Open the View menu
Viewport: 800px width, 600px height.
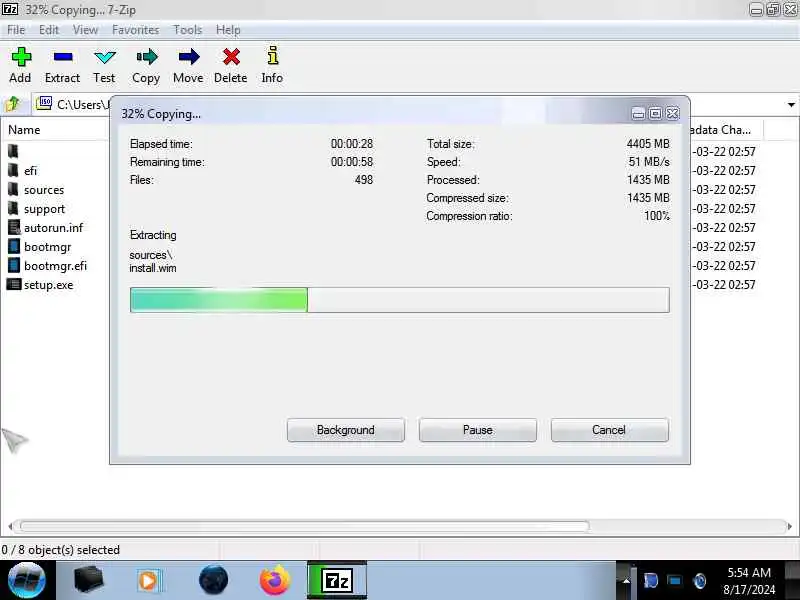[x=85, y=30]
